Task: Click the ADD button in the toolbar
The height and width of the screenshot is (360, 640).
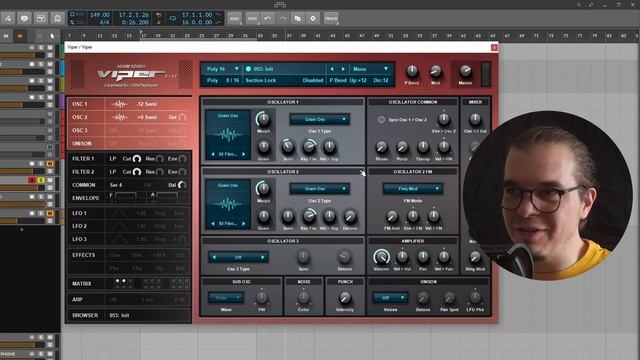Action: point(235,18)
